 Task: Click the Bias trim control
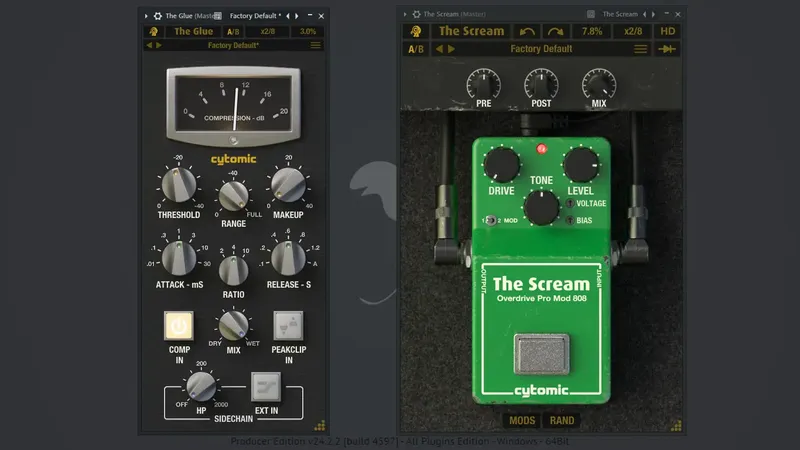click(x=570, y=220)
